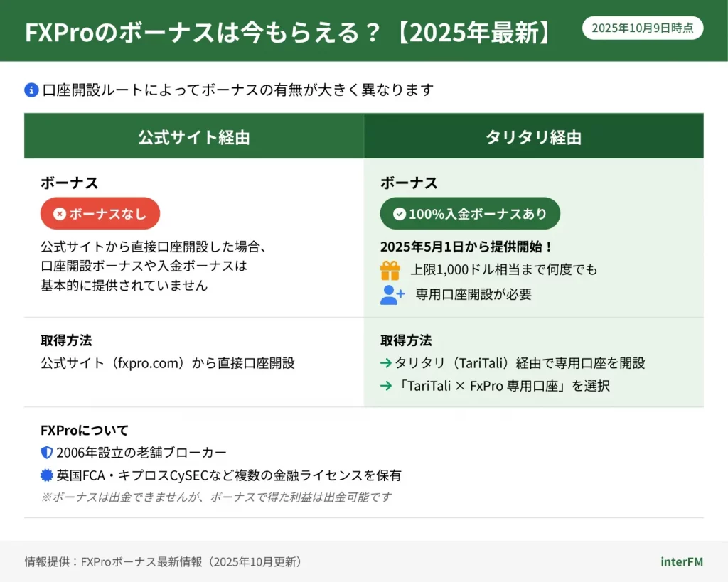Click the 2025年10月9日時点 date badge
The width and height of the screenshot is (728, 582).
pyautogui.click(x=643, y=28)
